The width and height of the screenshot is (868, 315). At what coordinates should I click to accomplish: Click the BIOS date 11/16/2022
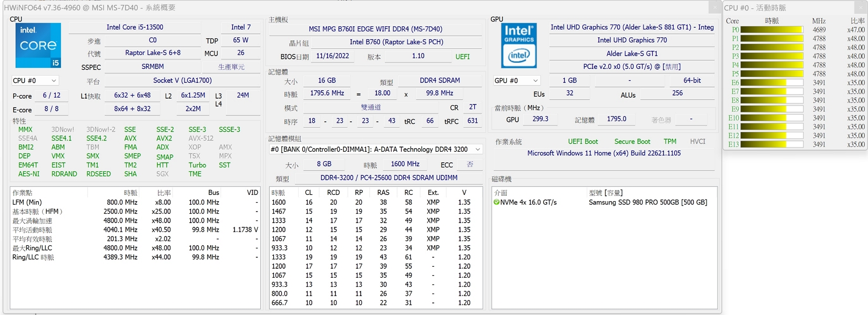pos(332,56)
